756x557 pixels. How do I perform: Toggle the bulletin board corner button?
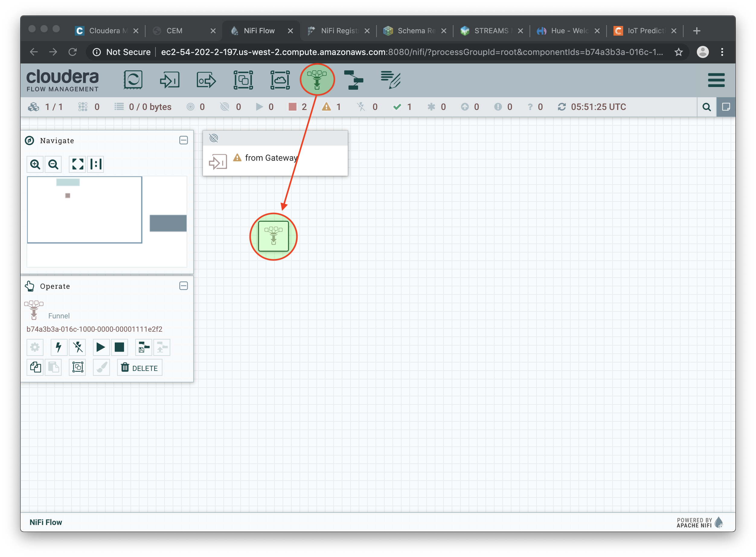pyautogui.click(x=726, y=107)
